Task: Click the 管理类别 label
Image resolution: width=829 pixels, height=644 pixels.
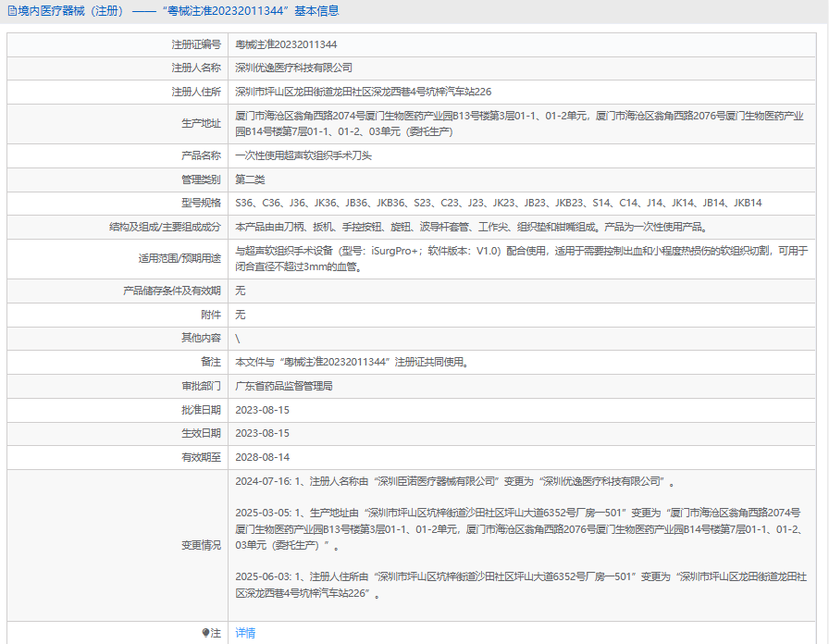Action: pyautogui.click(x=201, y=180)
